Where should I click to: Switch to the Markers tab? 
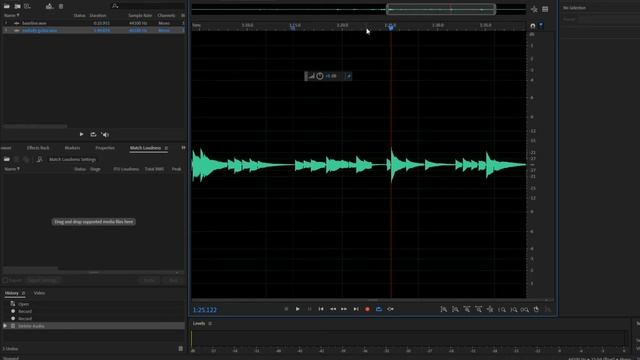tap(72, 148)
